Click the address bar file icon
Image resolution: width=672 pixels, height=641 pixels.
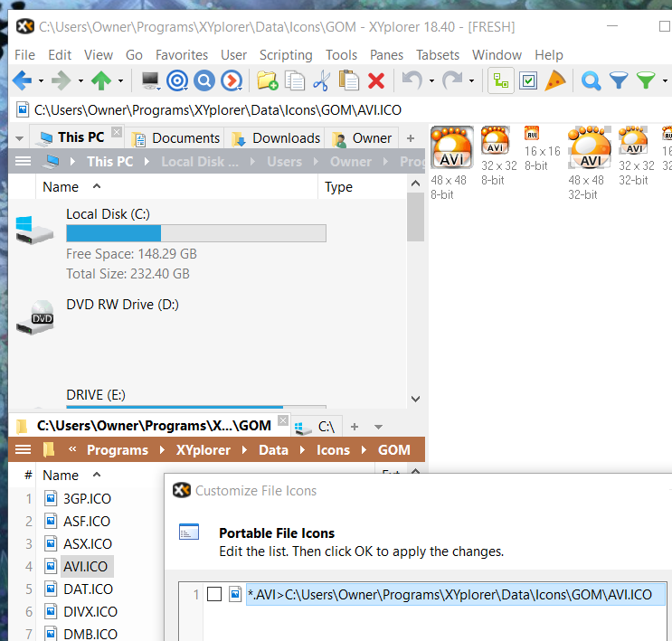23,109
